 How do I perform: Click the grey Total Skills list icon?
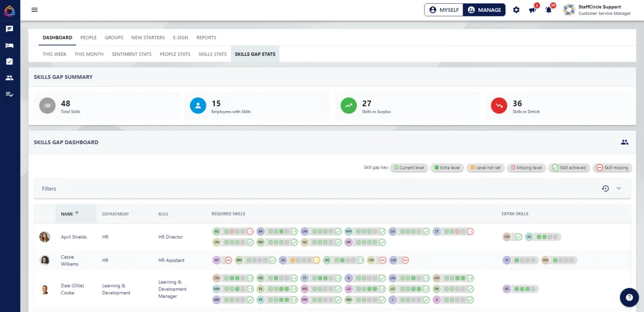pos(47,106)
